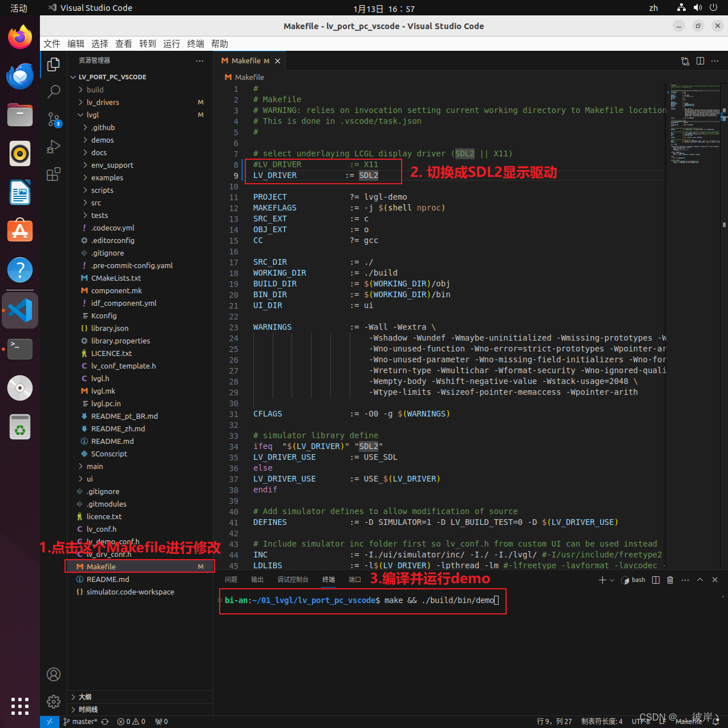The image size is (728, 728).
Task: Close the terminal panel
Action: click(x=715, y=580)
